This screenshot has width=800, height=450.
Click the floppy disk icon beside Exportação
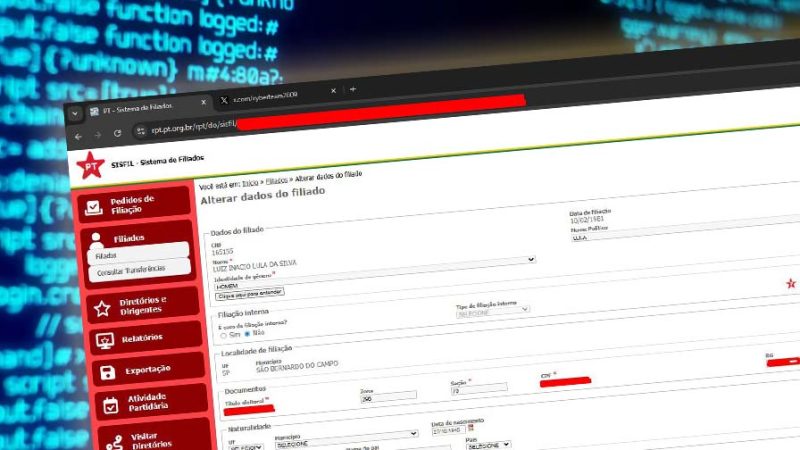point(108,372)
